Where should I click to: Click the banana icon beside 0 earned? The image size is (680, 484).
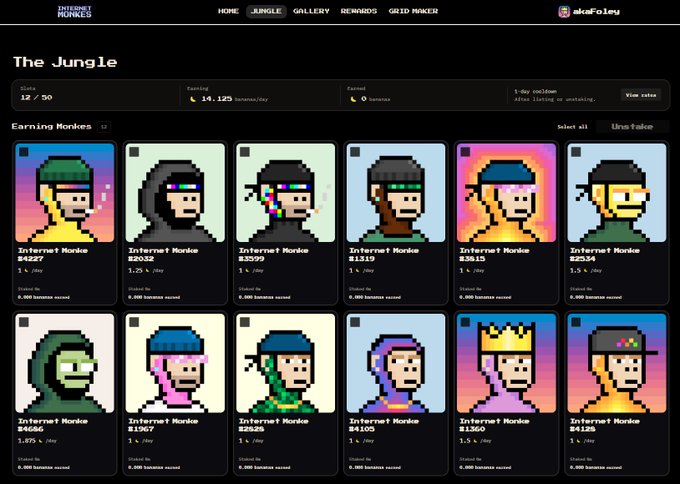(353, 99)
